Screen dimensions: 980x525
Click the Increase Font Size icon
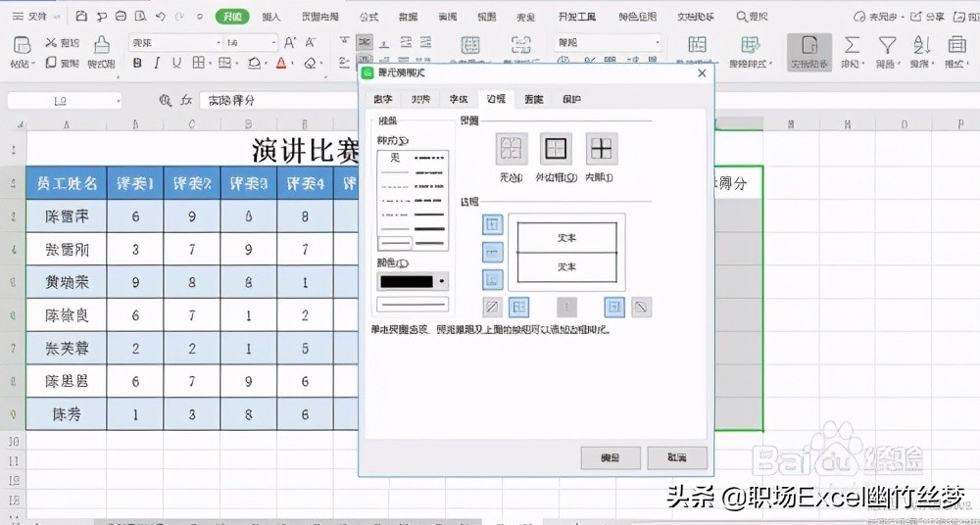coord(290,42)
